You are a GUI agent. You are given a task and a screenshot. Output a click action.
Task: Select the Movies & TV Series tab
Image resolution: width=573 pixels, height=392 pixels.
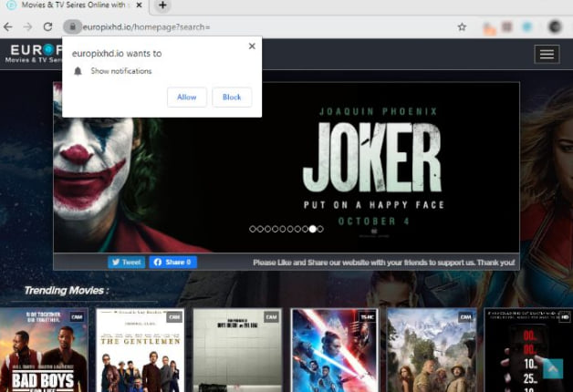point(73,5)
